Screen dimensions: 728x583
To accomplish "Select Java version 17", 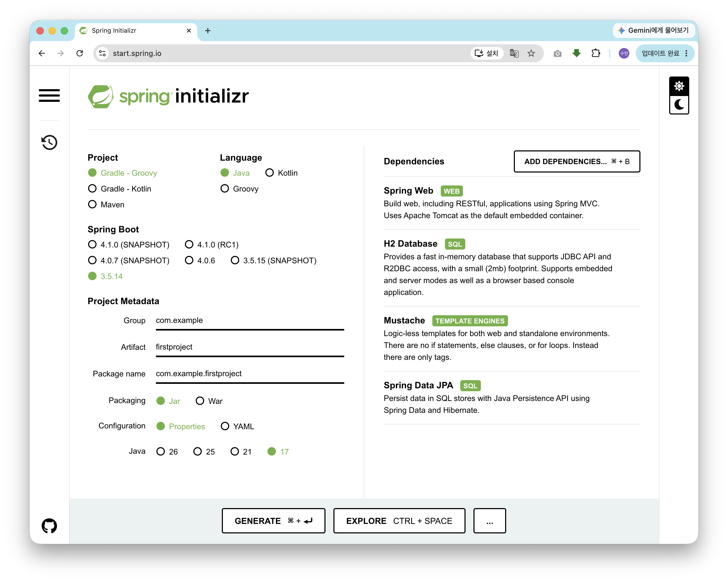I will [x=278, y=452].
